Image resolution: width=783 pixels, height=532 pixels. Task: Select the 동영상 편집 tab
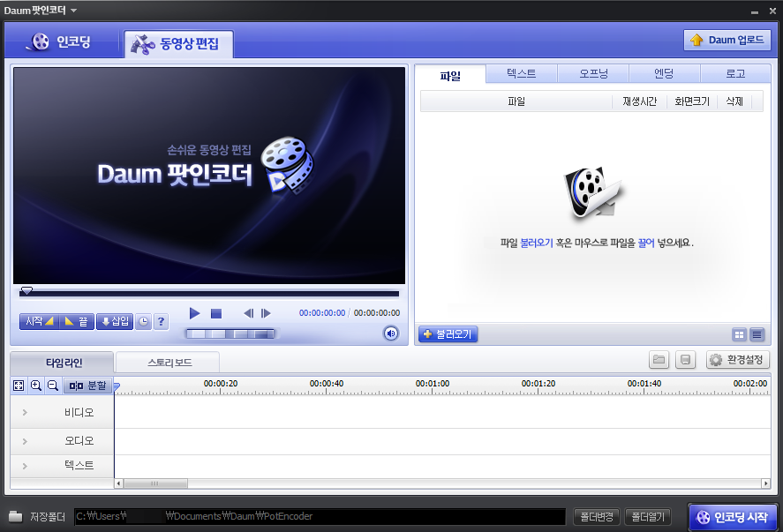tap(178, 44)
